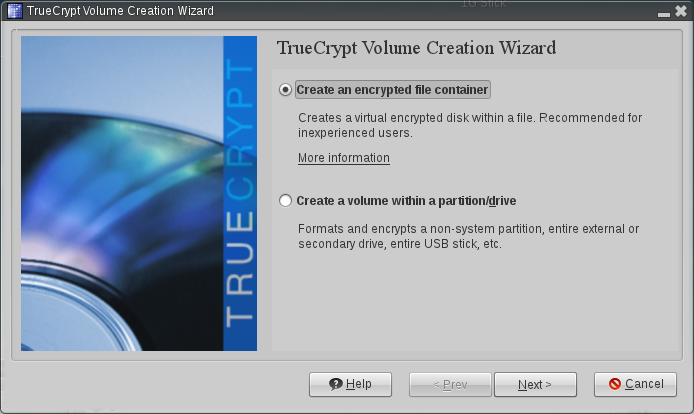Proceed with the Next button
Image resolution: width=694 pixels, height=414 pixels.
point(535,384)
